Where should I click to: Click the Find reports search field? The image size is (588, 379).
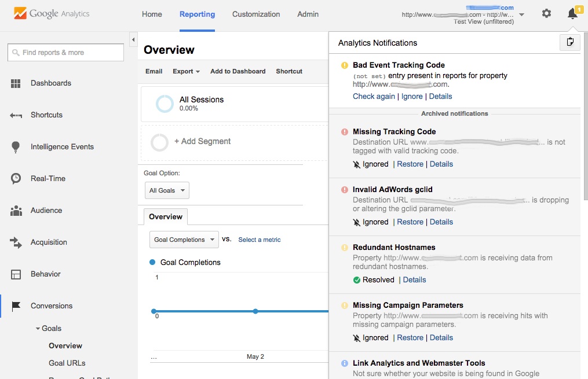(65, 52)
